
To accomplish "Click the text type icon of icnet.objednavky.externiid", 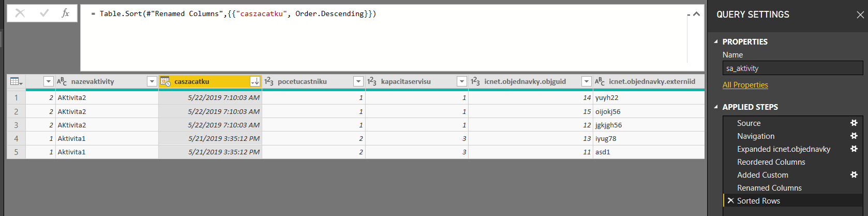I will pyautogui.click(x=600, y=81).
